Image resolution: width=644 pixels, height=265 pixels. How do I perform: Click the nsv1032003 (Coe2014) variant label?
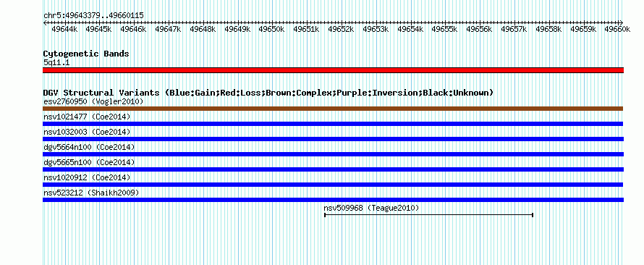click(x=87, y=132)
